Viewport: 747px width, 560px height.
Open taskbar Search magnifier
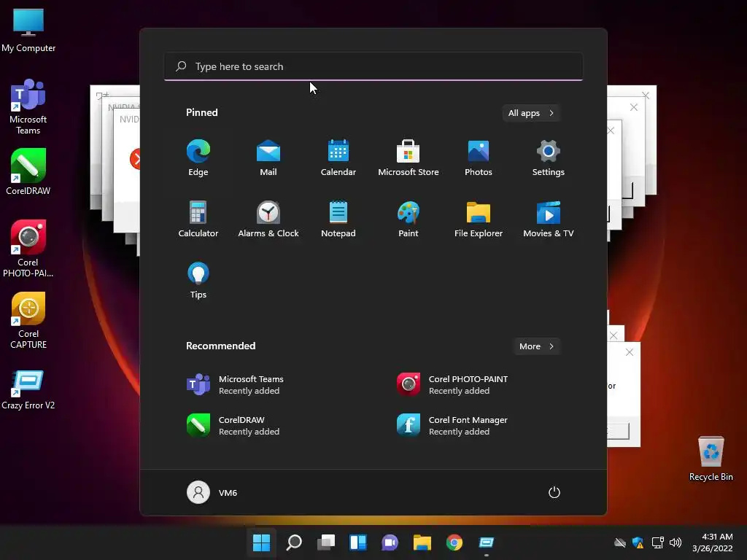(294, 542)
